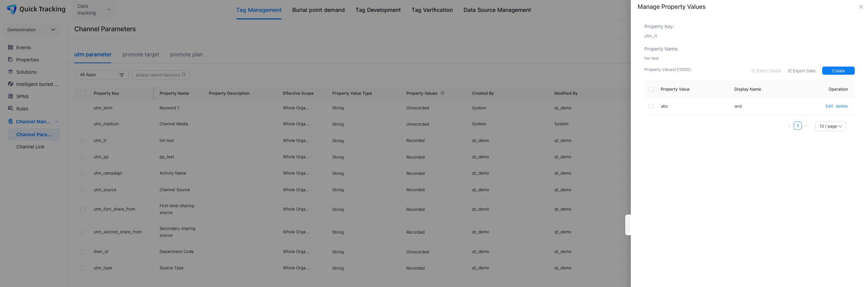Click the Batch Delete trash icon

[x=753, y=71]
